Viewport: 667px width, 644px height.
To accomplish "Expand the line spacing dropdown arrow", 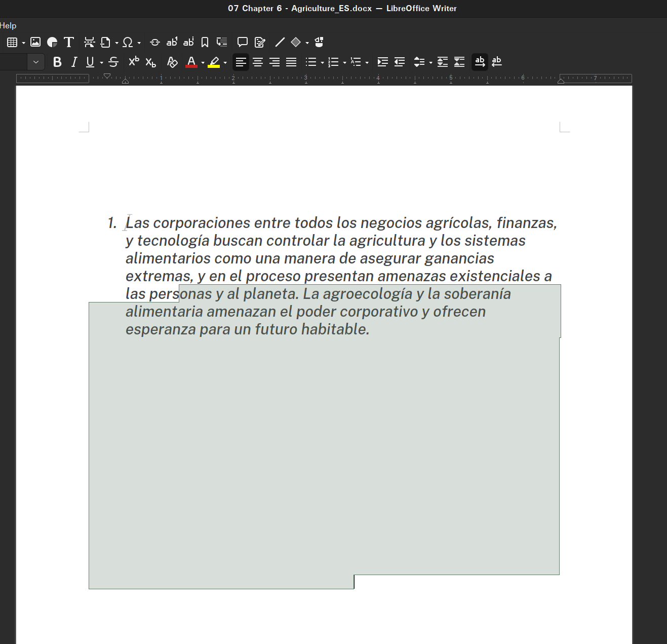I will (x=430, y=62).
